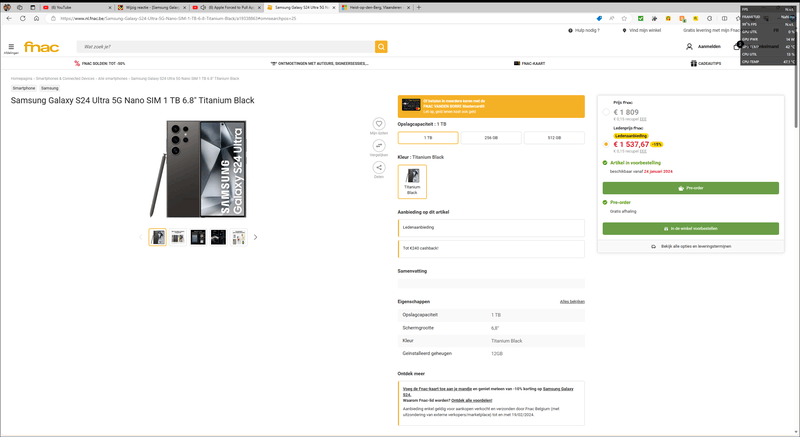Screen dimensions: 800x437
Task: Submit search with orange magnifier button
Action: click(x=381, y=47)
